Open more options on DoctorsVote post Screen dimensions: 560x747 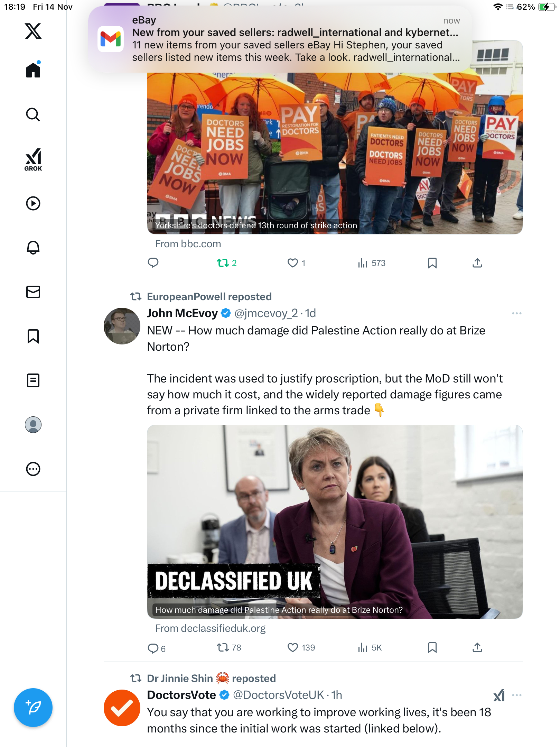(x=516, y=695)
